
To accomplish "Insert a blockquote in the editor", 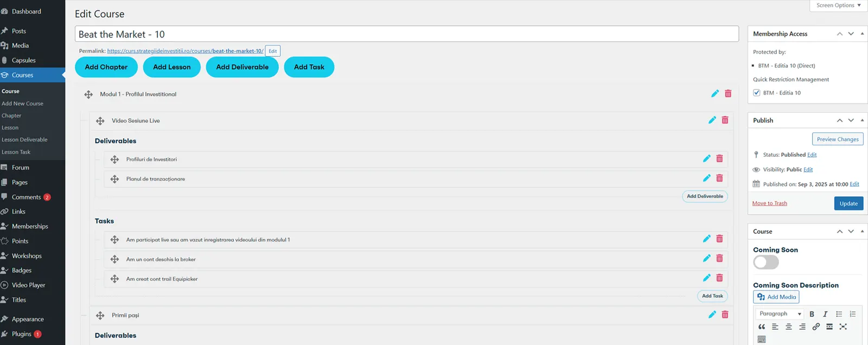I will point(762,327).
